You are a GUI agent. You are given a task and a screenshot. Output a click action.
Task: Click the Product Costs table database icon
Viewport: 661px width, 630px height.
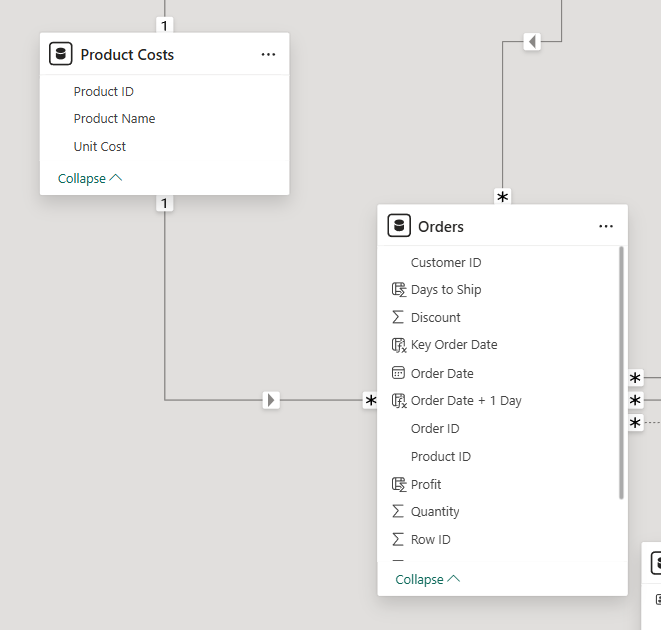tap(60, 54)
